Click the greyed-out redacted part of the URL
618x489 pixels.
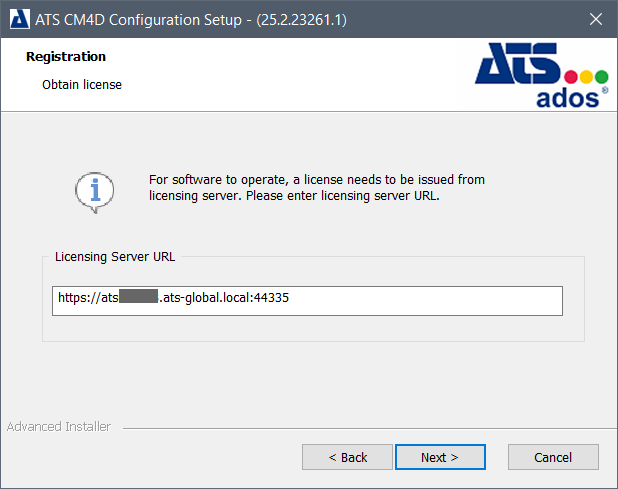pos(138,298)
